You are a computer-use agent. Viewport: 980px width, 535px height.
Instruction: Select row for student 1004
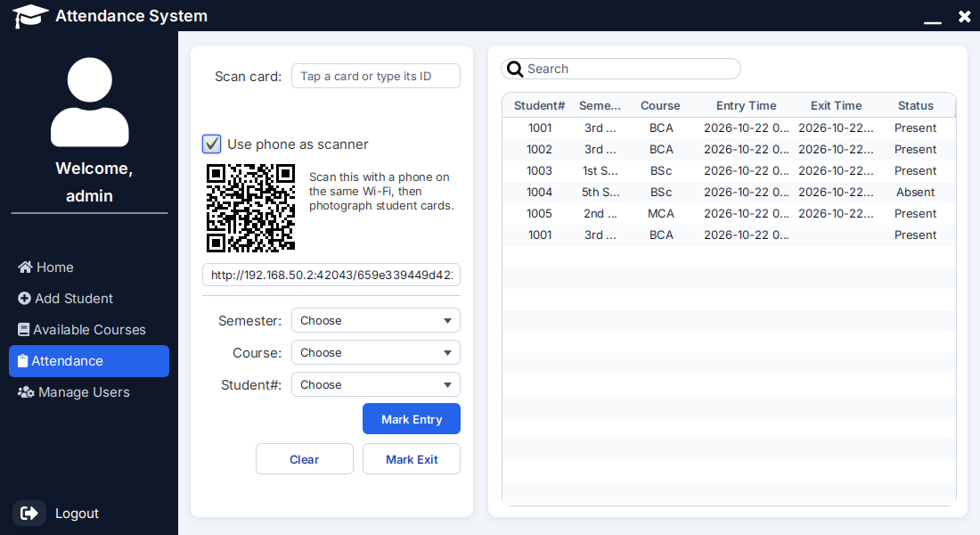(729, 192)
